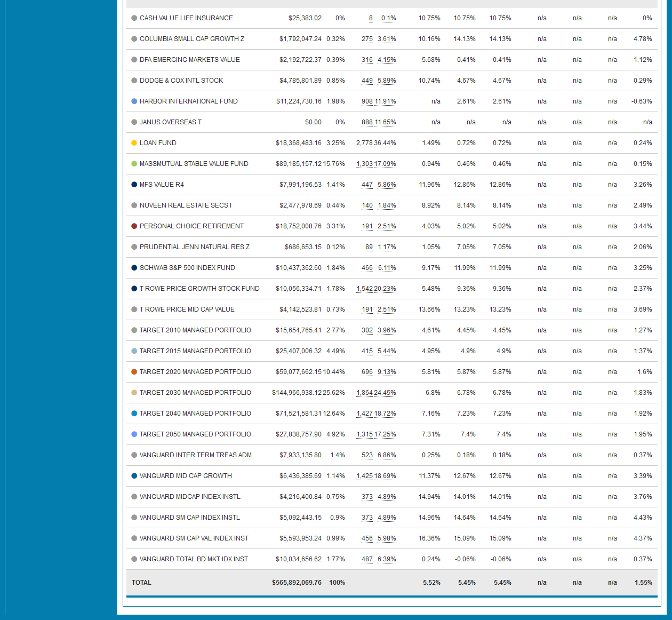672x620 pixels.
Task: Click the 4.78% value for Columbia Small Cap Growth
Action: tap(643, 39)
